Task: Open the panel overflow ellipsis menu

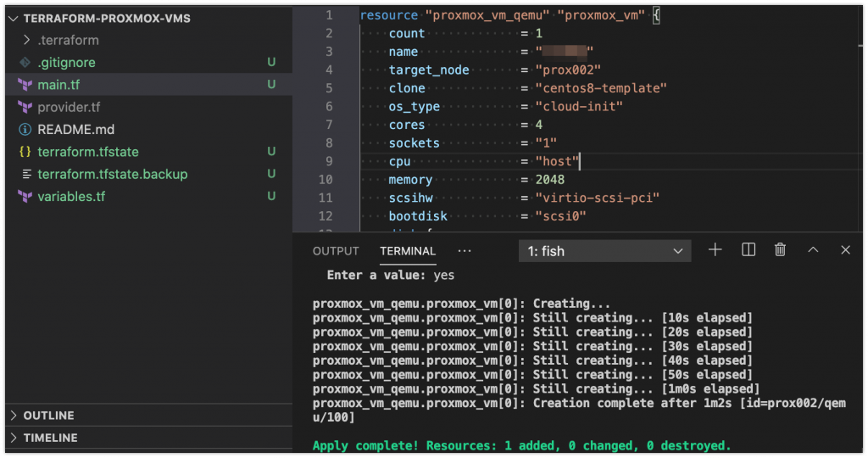Action: coord(465,251)
